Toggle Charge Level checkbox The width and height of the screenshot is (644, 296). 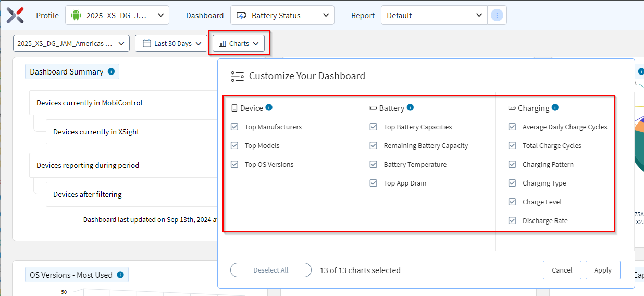tap(512, 202)
